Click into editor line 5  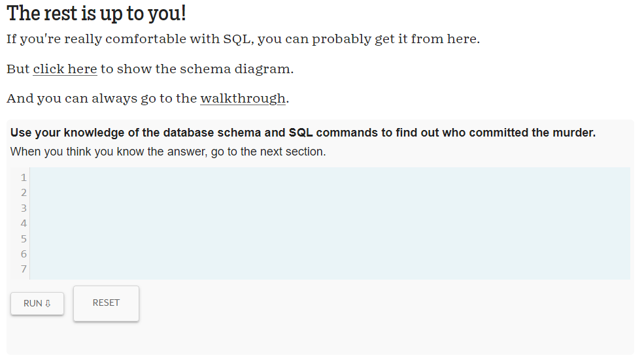[327, 239]
